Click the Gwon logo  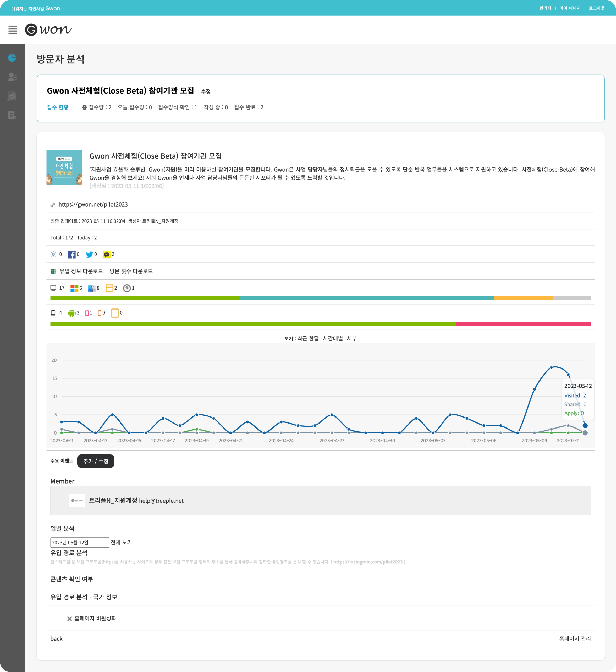[x=48, y=30]
